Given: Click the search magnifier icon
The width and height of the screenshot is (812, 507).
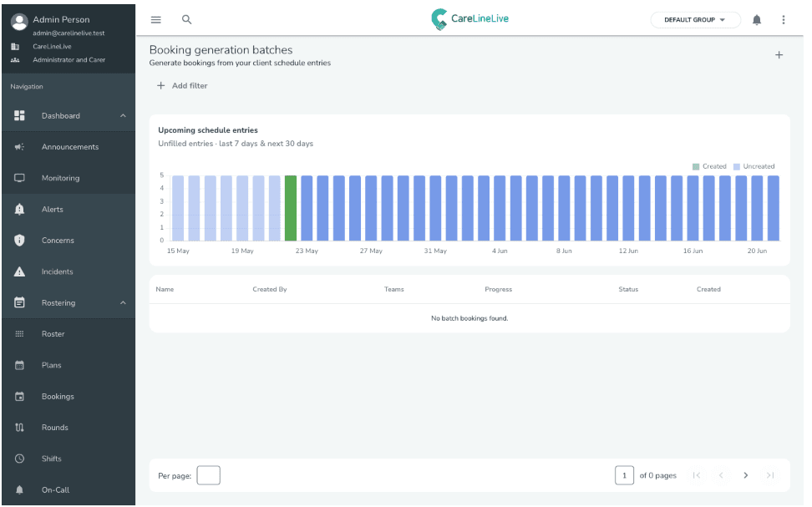Looking at the screenshot, I should pos(186,20).
